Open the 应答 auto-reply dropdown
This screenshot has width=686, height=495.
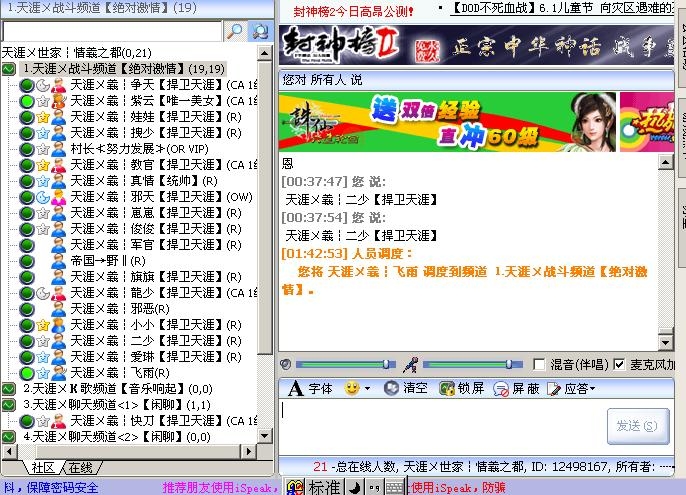tap(571, 388)
